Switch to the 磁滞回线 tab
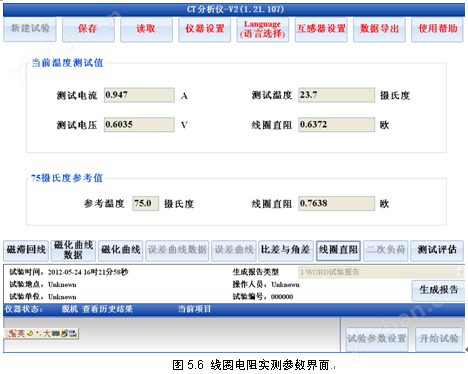The width and height of the screenshot is (468, 374). click(x=26, y=250)
